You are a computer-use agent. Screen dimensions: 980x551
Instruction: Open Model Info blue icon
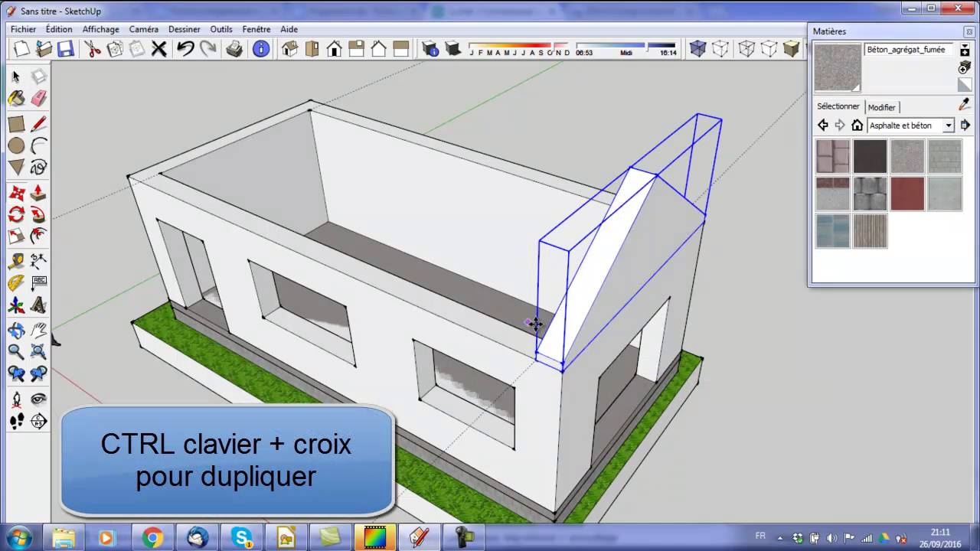click(261, 49)
